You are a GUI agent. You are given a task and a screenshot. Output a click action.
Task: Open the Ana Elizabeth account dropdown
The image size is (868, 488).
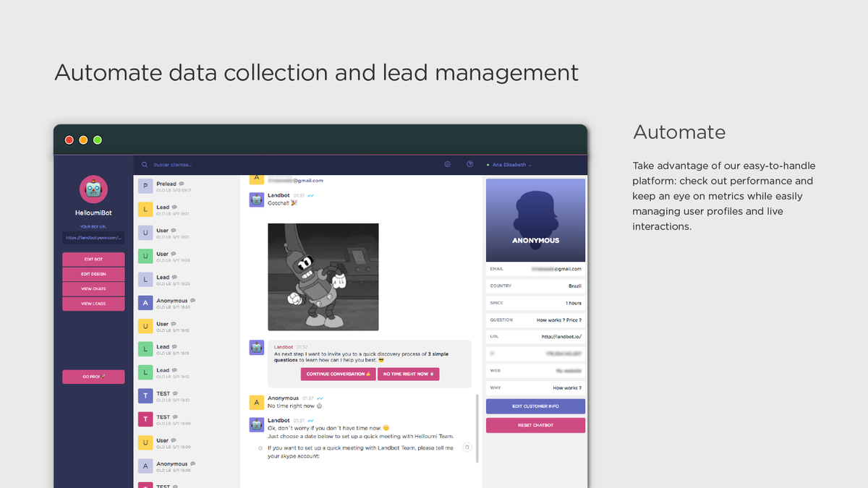click(x=509, y=165)
